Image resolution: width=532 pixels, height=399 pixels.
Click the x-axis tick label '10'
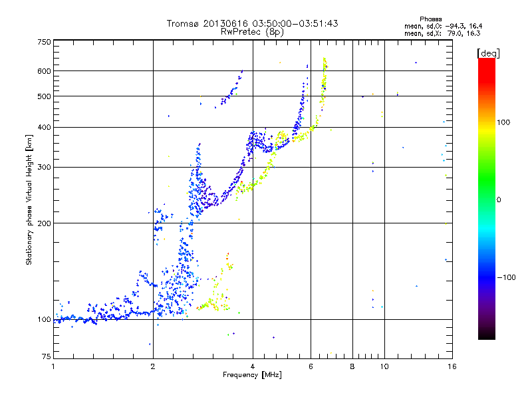(x=384, y=366)
